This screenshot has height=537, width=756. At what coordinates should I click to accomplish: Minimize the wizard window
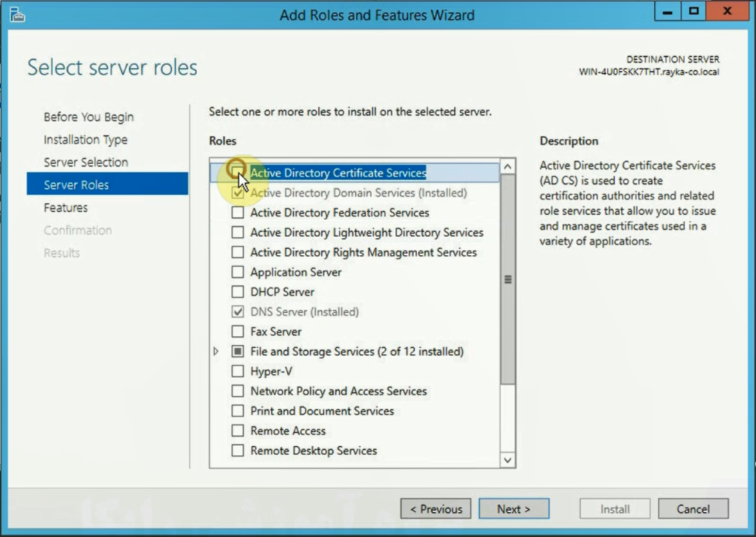click(x=667, y=11)
